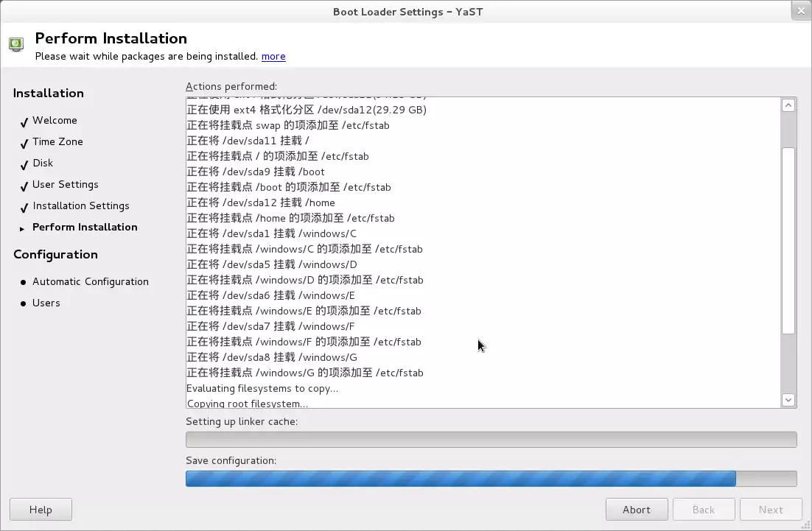Click the bullet next to Users step

point(24,303)
